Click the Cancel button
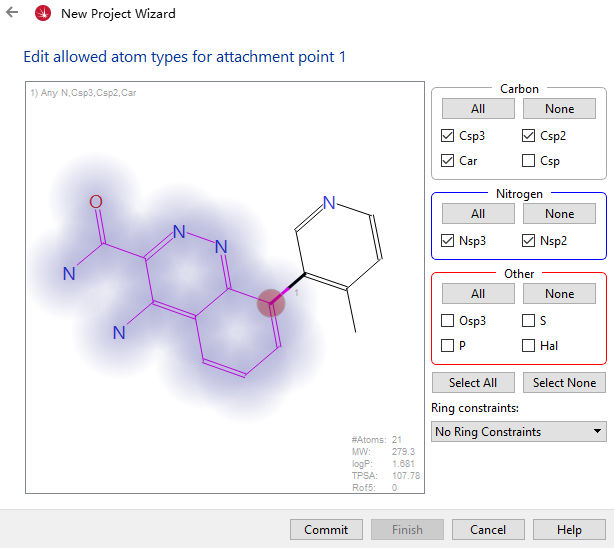 pos(488,530)
